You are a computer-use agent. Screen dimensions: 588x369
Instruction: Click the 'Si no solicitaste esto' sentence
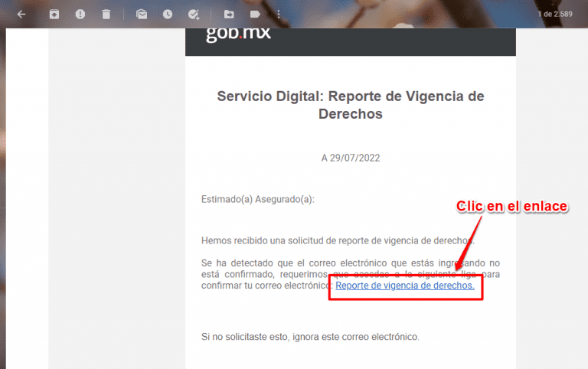pyautogui.click(x=310, y=337)
